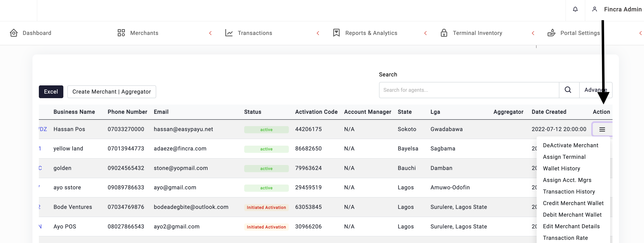Click the Sokoto state cell
Screen dimensions: 644x243
407,129
